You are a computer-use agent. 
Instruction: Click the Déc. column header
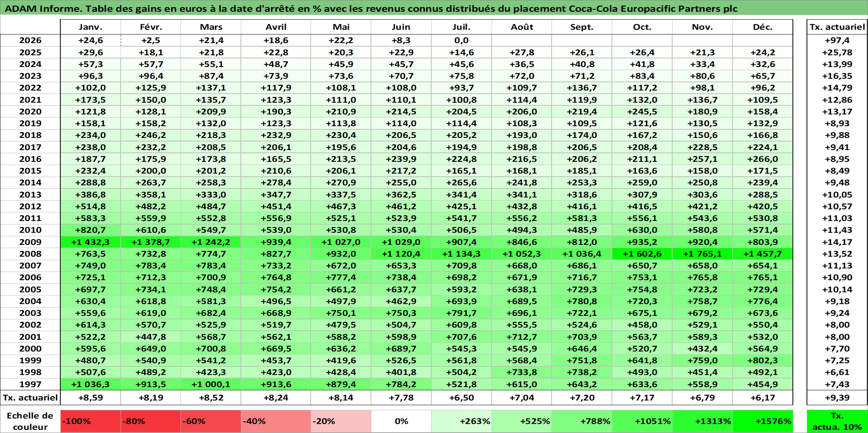pos(763,27)
